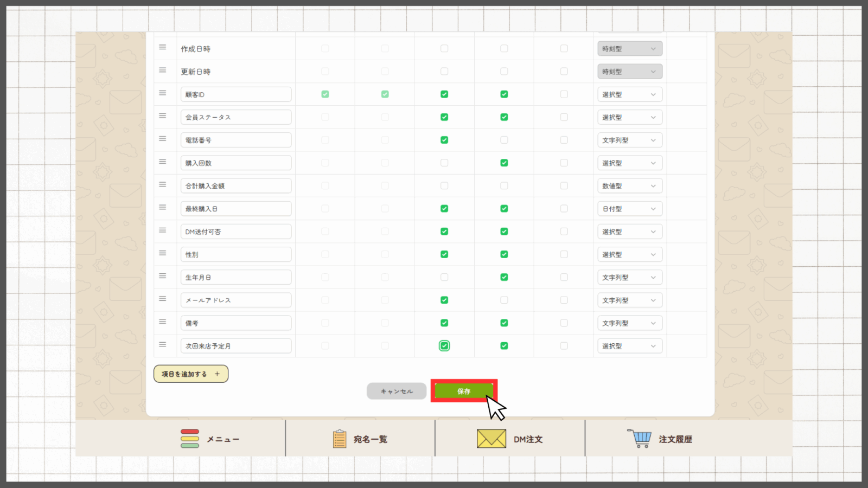The image size is (868, 488).
Task: Click the envelope icon for DM注文
Action: [491, 439]
